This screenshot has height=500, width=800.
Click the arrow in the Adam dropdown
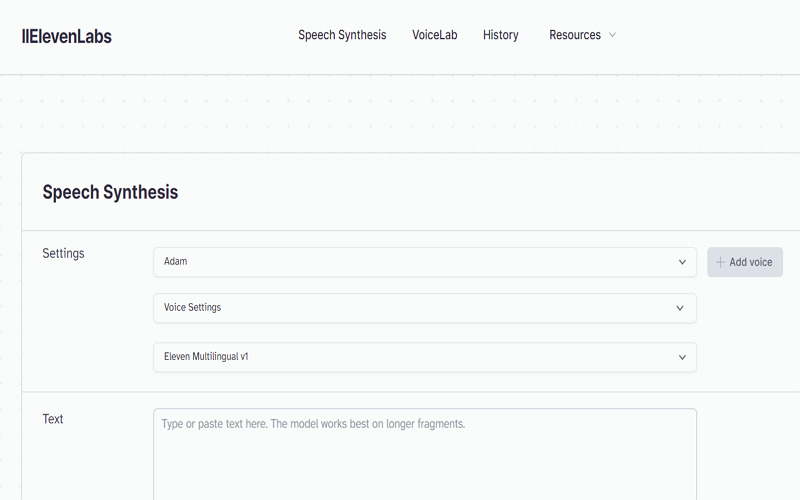[x=682, y=262]
